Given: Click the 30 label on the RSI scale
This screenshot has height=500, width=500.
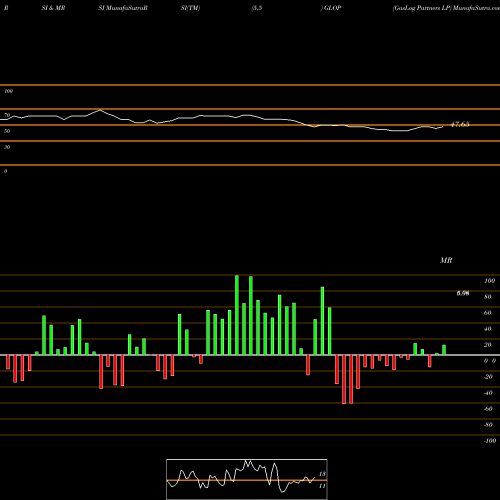Looking at the screenshot, I should coord(7,147).
